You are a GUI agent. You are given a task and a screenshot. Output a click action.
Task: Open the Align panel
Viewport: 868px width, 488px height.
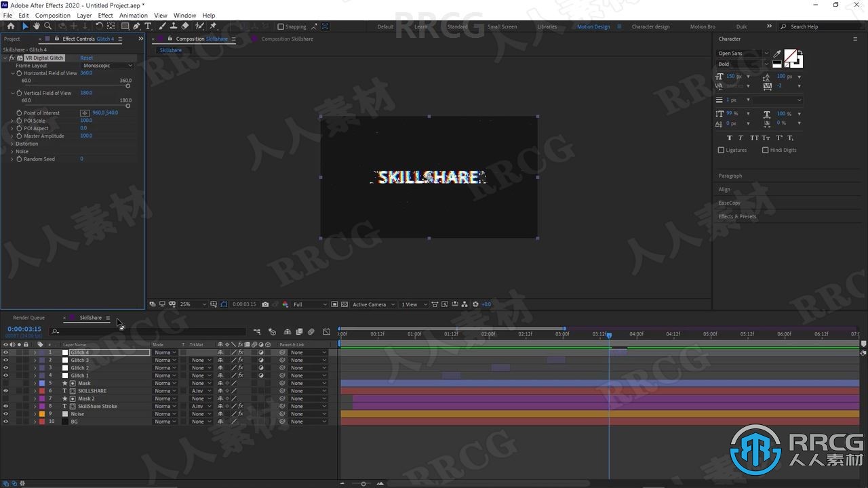724,189
